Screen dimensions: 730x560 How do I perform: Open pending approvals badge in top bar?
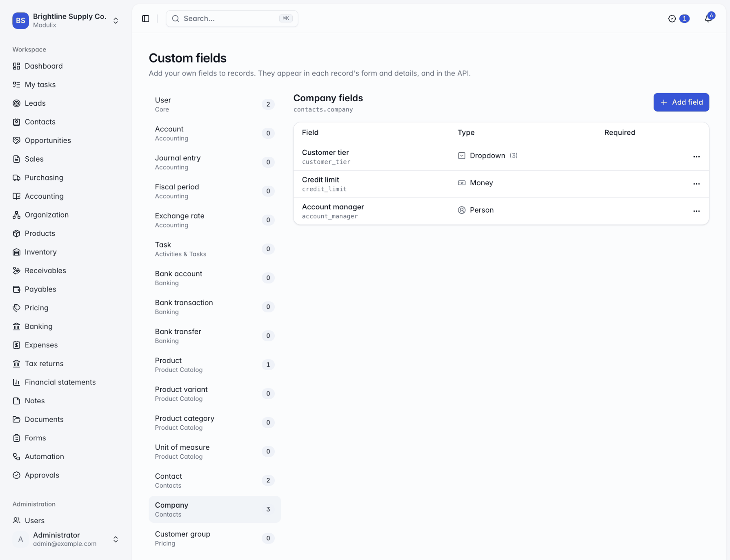click(679, 19)
